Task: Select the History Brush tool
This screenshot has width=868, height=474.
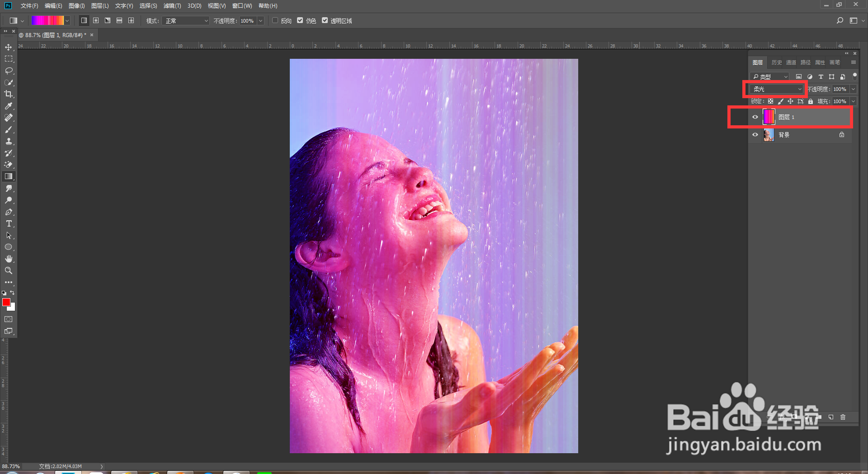Action: 9,153
